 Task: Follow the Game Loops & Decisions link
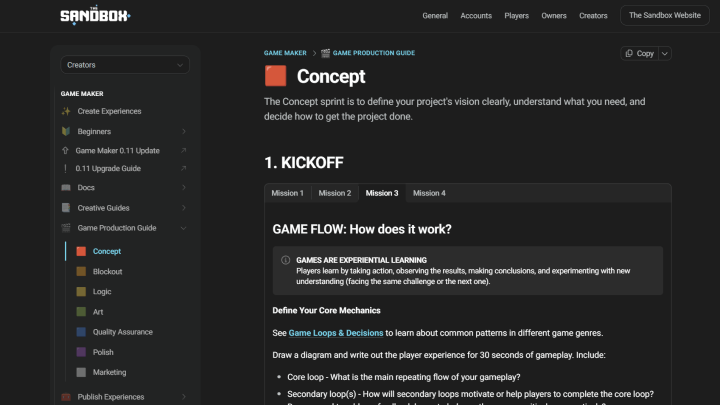tap(336, 333)
